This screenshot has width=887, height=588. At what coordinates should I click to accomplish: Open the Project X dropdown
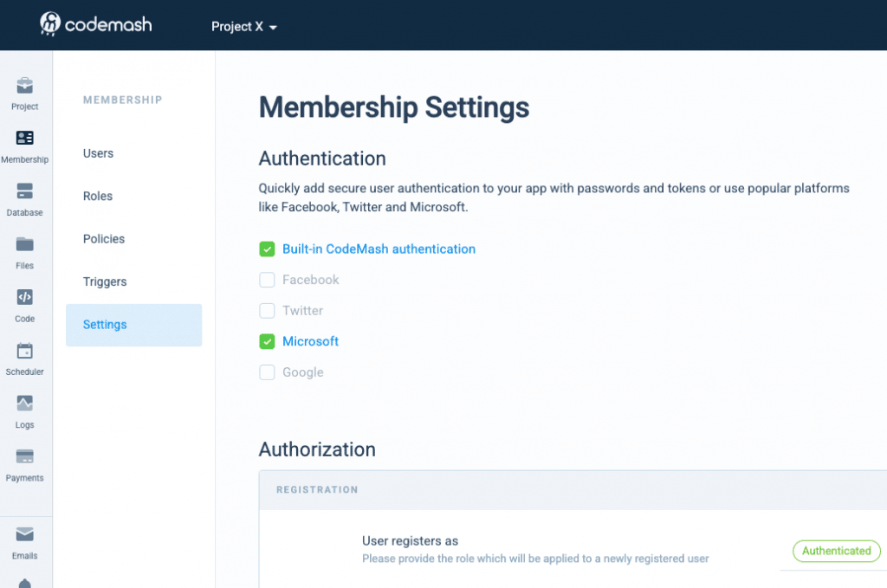click(x=243, y=27)
